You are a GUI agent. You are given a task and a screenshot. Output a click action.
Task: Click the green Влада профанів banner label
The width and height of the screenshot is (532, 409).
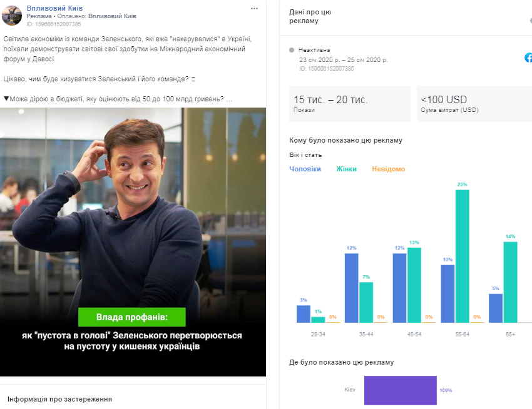pyautogui.click(x=132, y=317)
